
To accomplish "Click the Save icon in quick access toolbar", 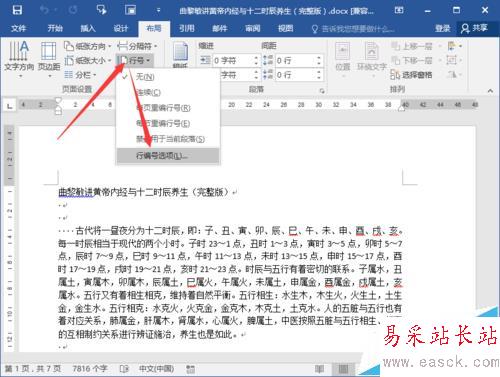I will [x=17, y=10].
